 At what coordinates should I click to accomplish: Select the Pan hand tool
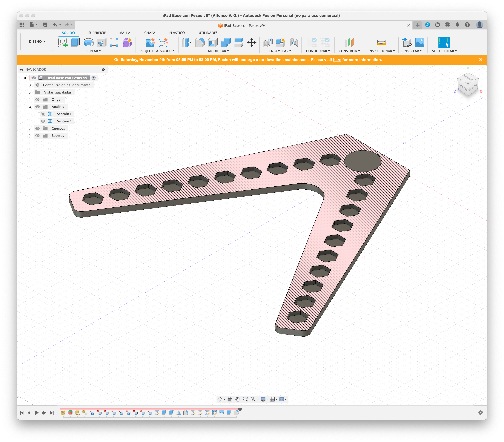(x=237, y=399)
